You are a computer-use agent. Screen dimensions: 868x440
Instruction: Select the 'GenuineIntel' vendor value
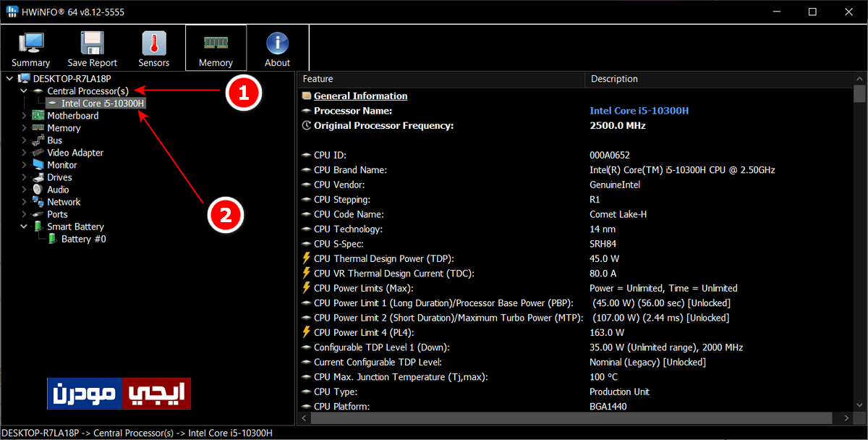point(614,185)
